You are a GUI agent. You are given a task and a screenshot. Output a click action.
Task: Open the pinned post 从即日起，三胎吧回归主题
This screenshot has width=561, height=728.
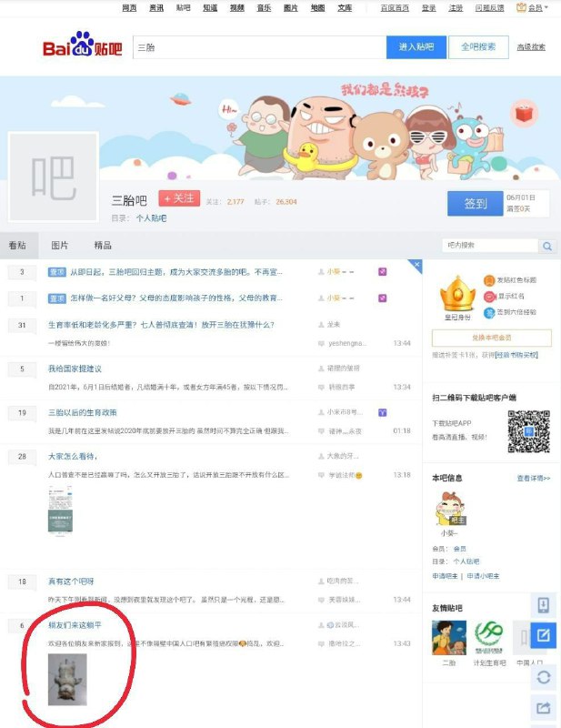175,271
